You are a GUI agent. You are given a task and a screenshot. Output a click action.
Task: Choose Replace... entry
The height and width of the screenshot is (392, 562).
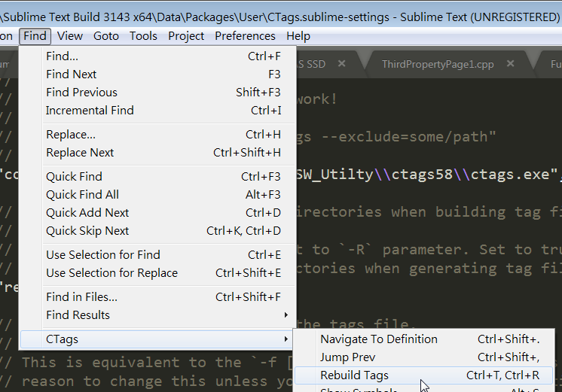(x=157, y=135)
